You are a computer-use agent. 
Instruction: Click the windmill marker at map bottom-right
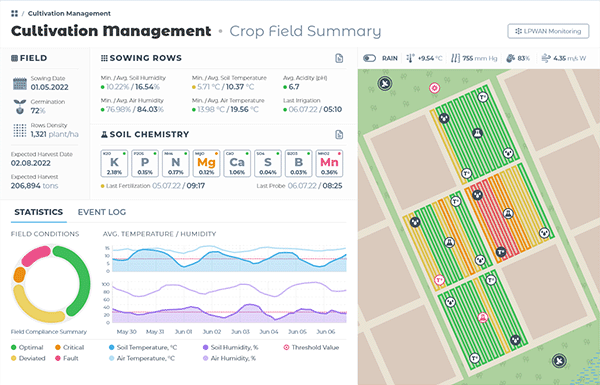pyautogui.click(x=559, y=361)
